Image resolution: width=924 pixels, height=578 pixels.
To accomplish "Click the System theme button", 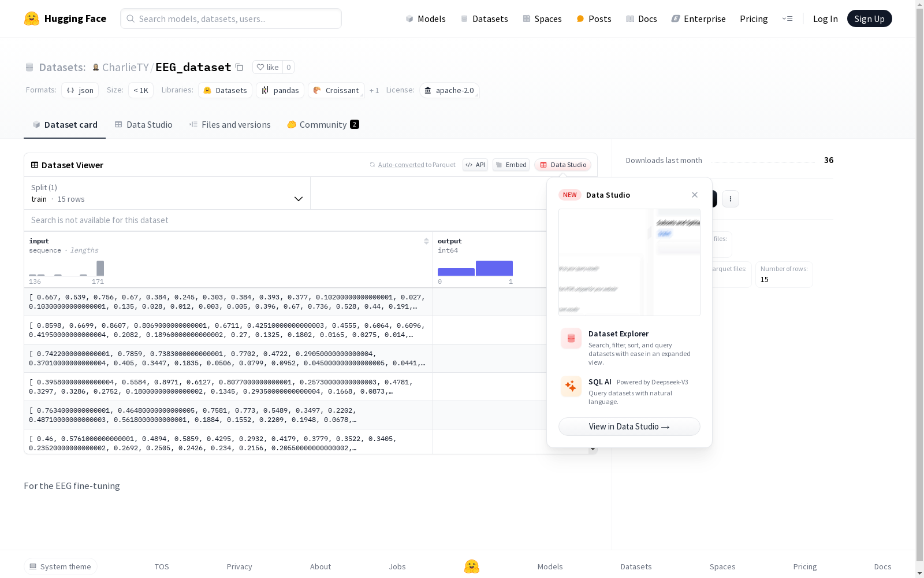I will (x=61, y=566).
